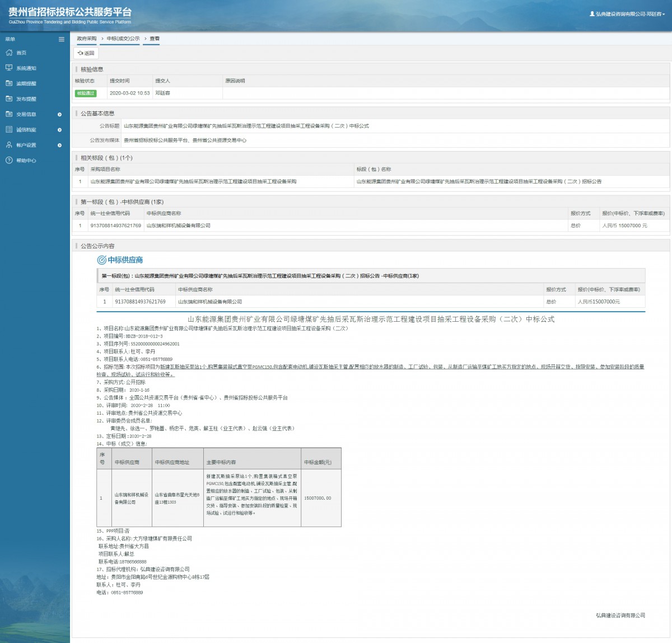Click the submission time 2020-03-02 10:53
Screen dimensions: 672x643
coord(130,93)
